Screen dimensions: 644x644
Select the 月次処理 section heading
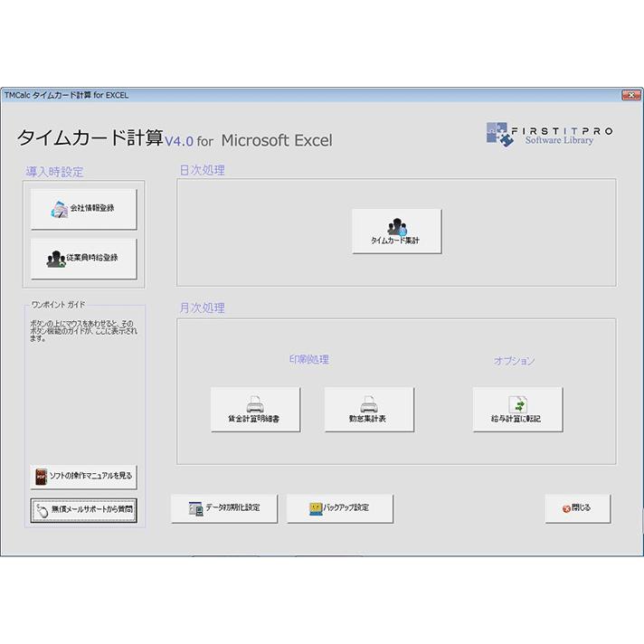[202, 308]
